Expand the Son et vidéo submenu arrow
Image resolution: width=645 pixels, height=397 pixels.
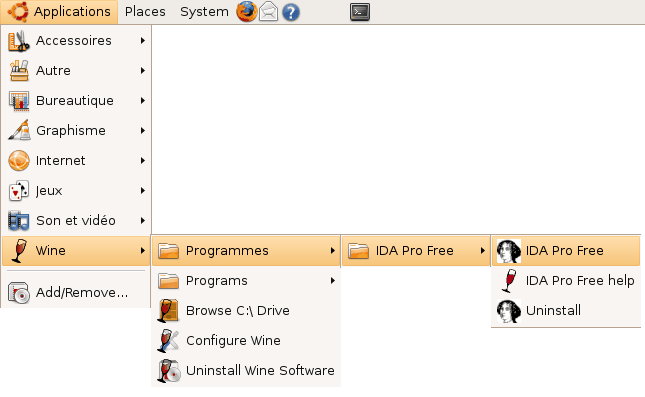143,221
